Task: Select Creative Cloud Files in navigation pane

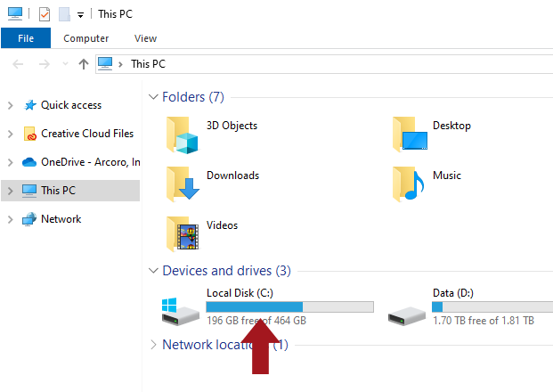Action: coord(87,134)
